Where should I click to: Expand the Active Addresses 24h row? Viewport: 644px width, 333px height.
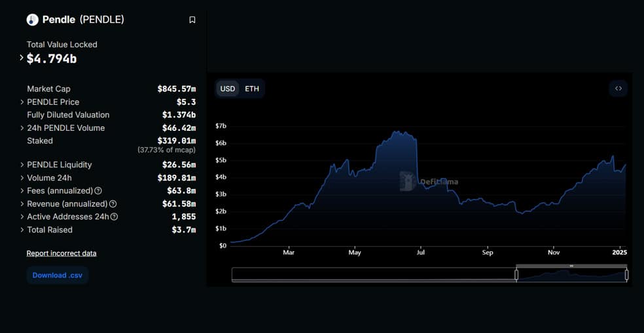22,217
